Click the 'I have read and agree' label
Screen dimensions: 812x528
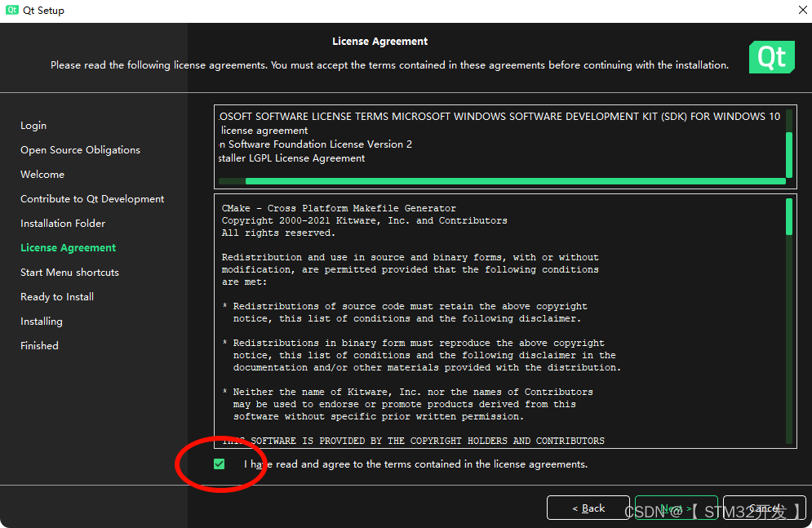(x=416, y=464)
